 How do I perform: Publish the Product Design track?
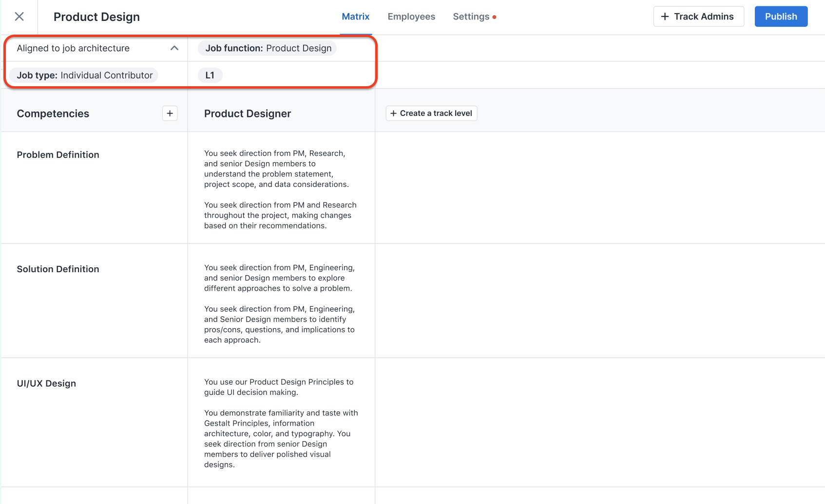pyautogui.click(x=781, y=16)
